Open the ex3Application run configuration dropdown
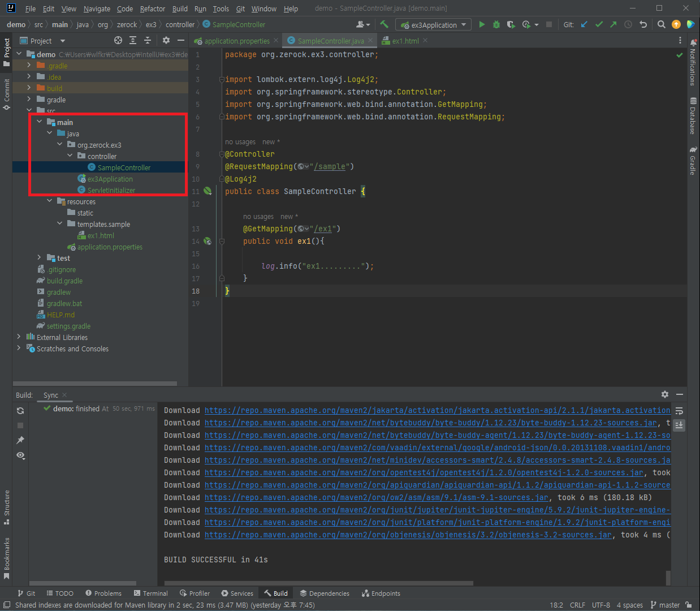 point(433,25)
